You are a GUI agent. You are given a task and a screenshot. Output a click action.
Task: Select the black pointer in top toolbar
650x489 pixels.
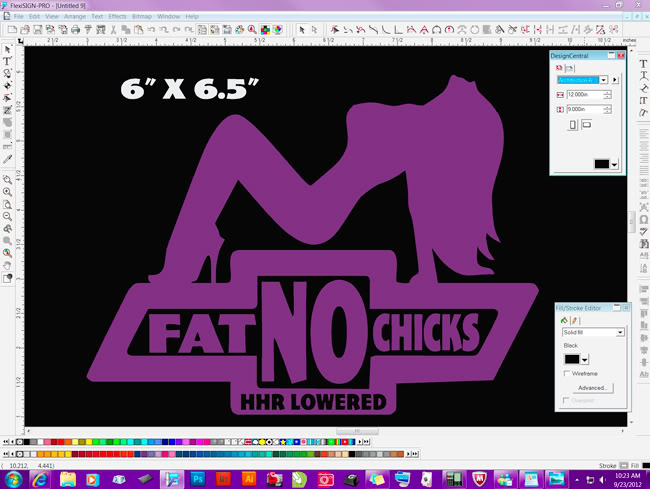pyautogui.click(x=302, y=29)
